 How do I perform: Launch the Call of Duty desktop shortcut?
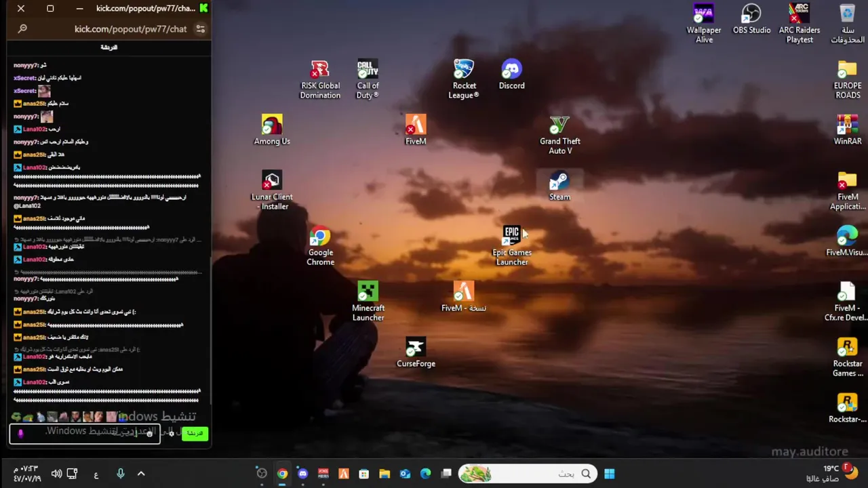point(368,80)
